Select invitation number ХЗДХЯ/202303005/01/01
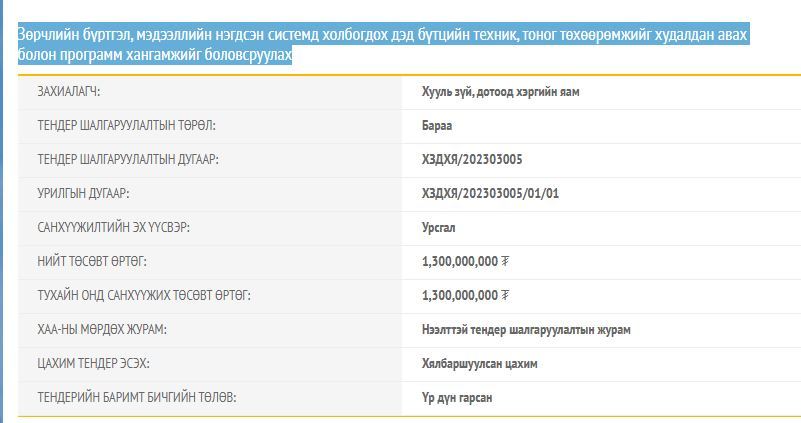 (x=490, y=194)
